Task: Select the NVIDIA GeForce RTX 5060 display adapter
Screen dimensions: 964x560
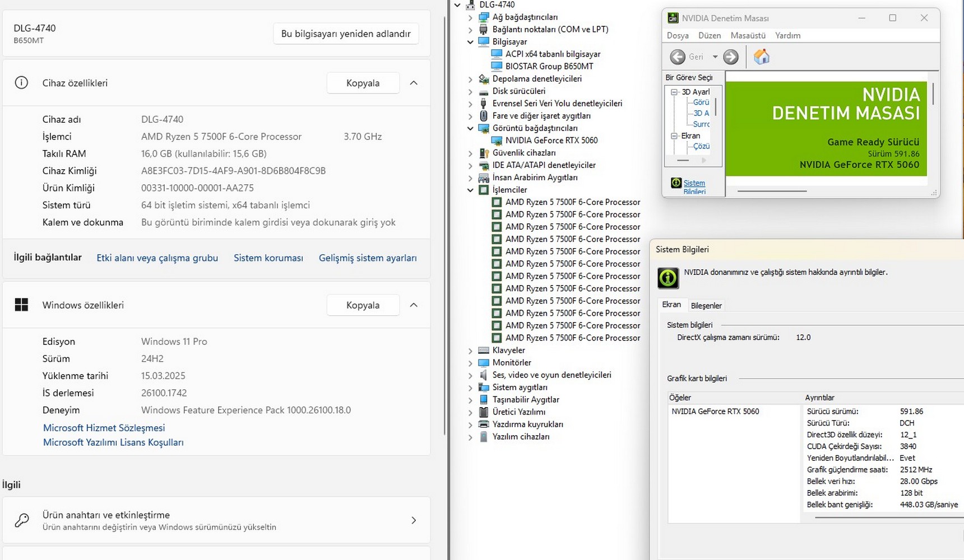Action: 551,141
